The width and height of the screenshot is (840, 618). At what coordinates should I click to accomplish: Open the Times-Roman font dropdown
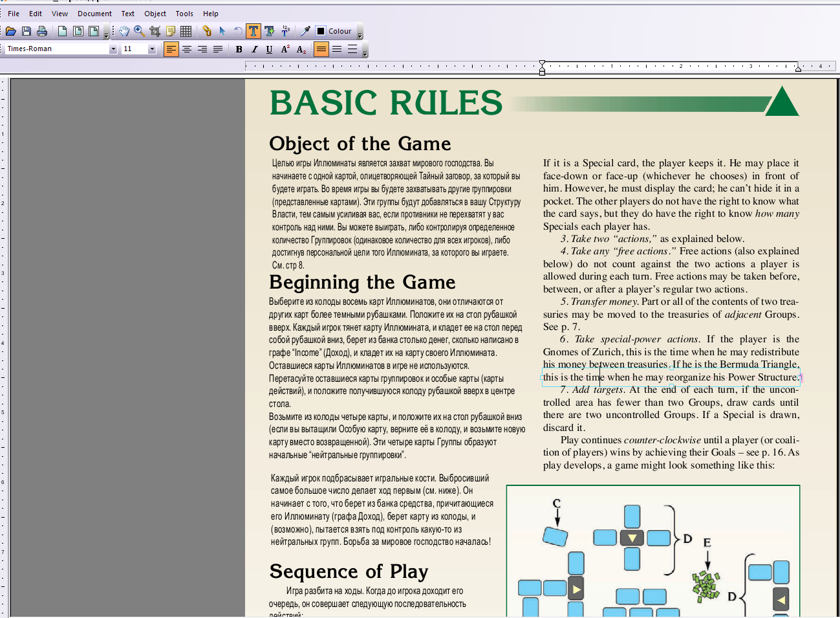click(113, 49)
